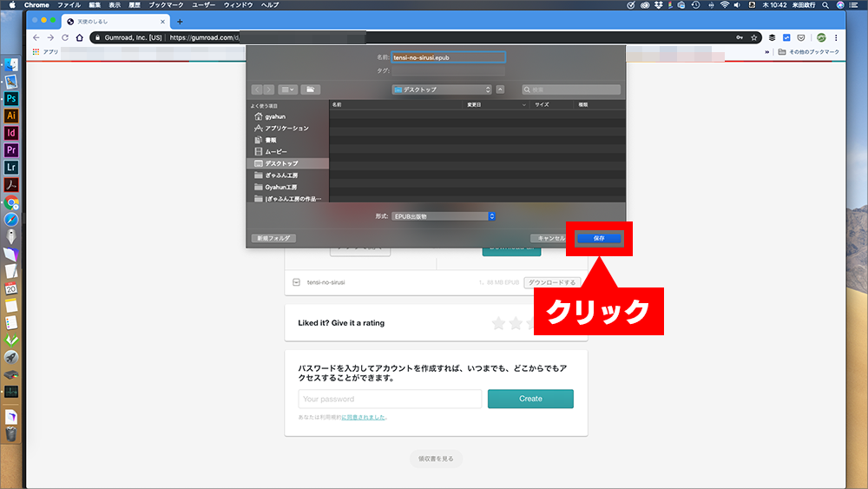Click the second rating star
Viewport: 868px width, 489px height.
point(516,323)
